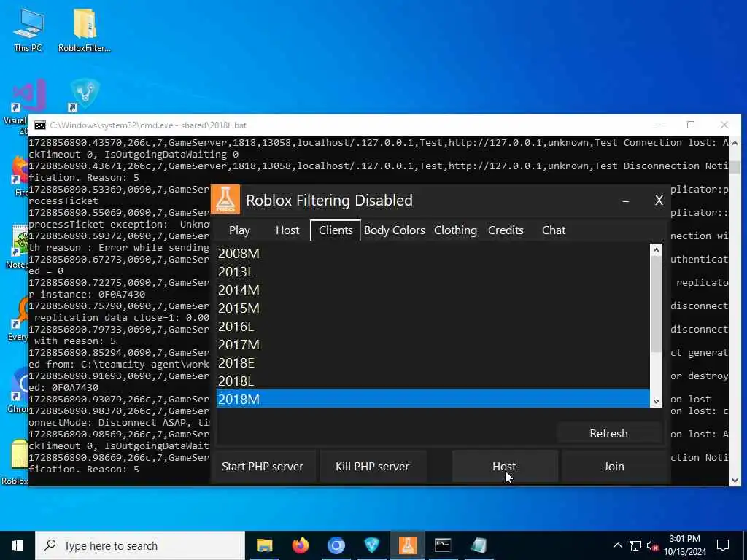Select the highlighted 2018M client
The image size is (747, 560).
tap(433, 399)
